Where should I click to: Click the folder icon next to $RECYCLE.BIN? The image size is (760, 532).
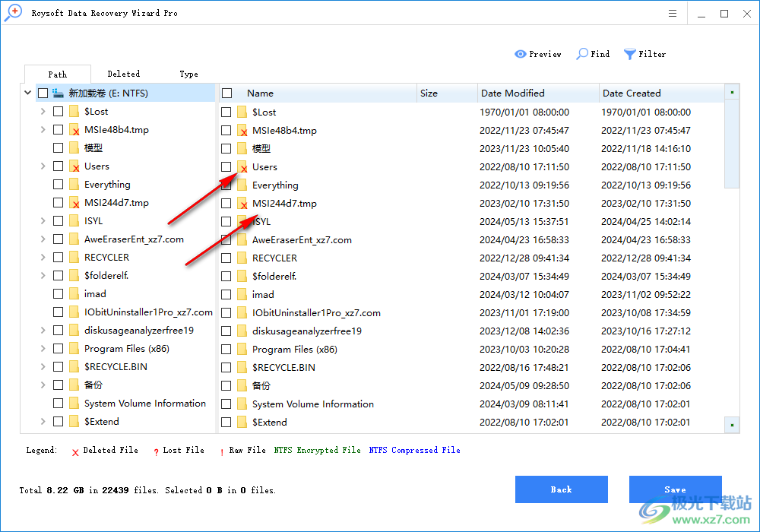pos(74,366)
